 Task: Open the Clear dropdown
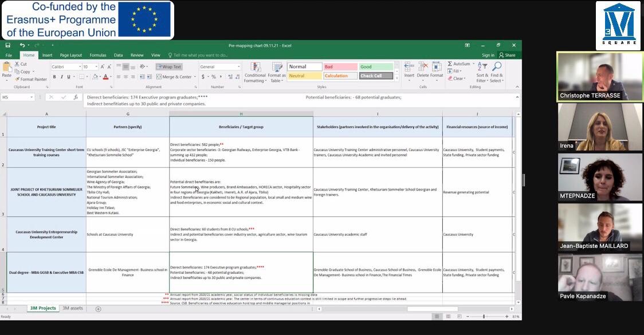(x=456, y=78)
